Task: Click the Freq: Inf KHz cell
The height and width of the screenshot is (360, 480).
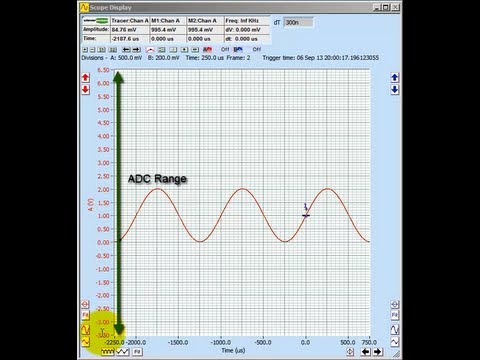Action: [247, 21]
